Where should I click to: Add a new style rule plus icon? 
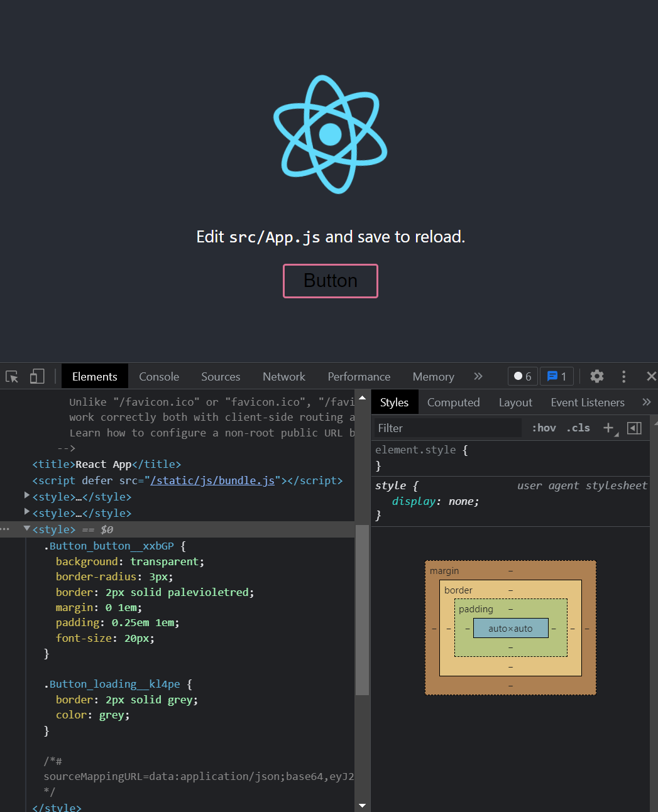610,428
